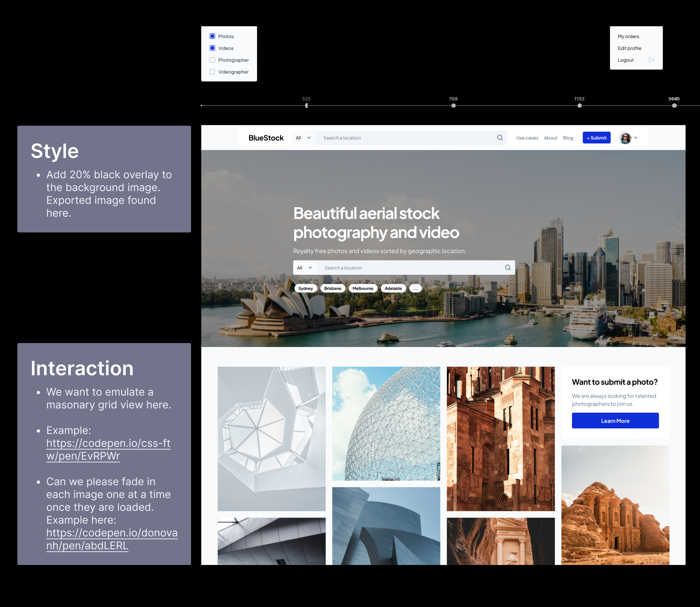The image size is (700, 607).
Task: Uncheck the Videos checkbox
Action: [212, 48]
